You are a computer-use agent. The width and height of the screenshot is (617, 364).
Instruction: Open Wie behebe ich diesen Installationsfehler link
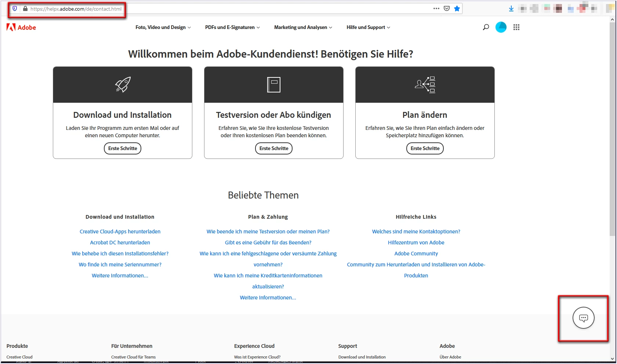pyautogui.click(x=120, y=254)
